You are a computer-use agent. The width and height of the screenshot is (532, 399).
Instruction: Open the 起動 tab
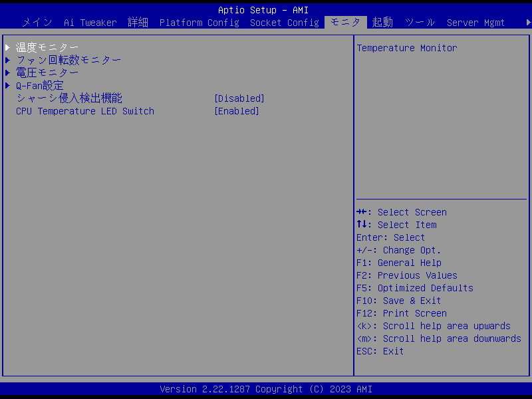point(382,23)
